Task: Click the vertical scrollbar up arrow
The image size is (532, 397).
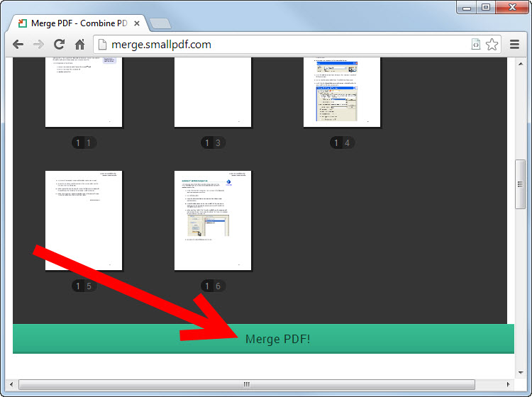Action: click(x=521, y=64)
